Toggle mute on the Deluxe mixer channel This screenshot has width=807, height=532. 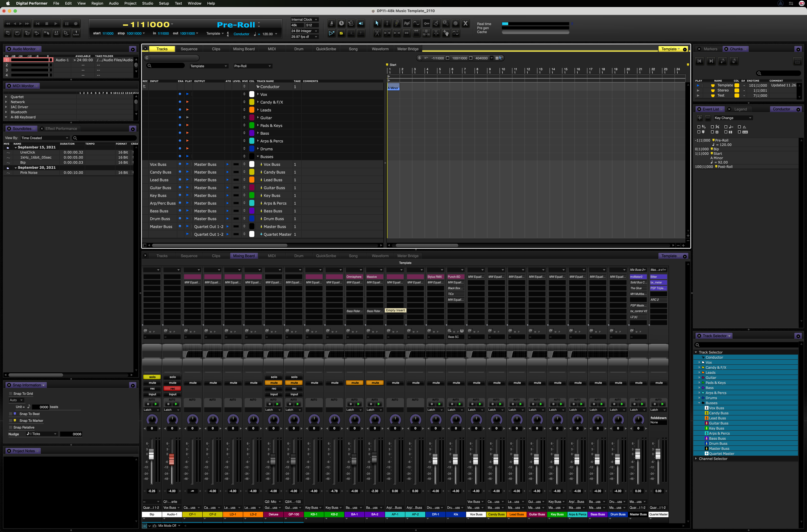(274, 383)
